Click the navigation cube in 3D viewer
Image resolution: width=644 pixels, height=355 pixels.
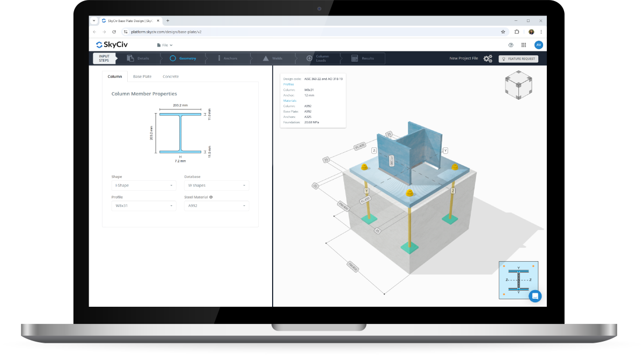[518, 85]
